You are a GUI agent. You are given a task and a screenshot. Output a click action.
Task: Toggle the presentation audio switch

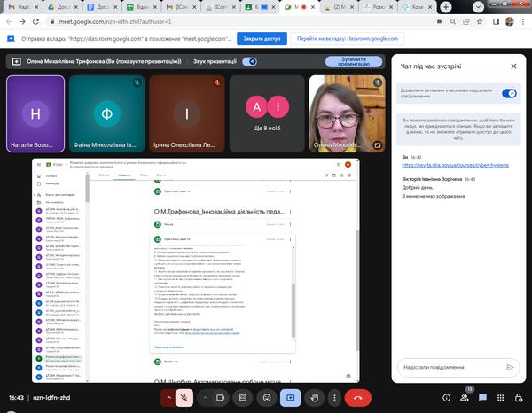(x=250, y=61)
